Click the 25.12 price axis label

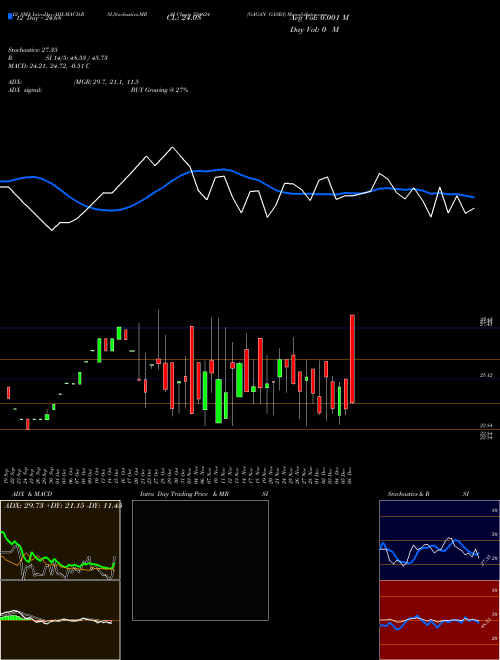(486, 375)
